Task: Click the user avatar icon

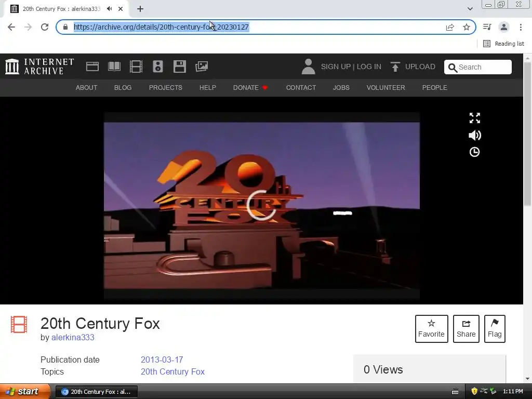Action: pyautogui.click(x=308, y=66)
